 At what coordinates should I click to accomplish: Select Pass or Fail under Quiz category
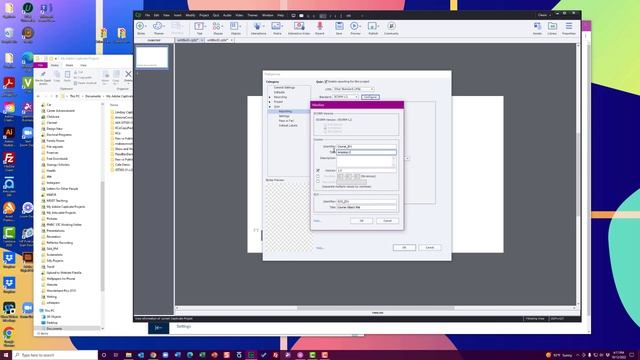286,121
